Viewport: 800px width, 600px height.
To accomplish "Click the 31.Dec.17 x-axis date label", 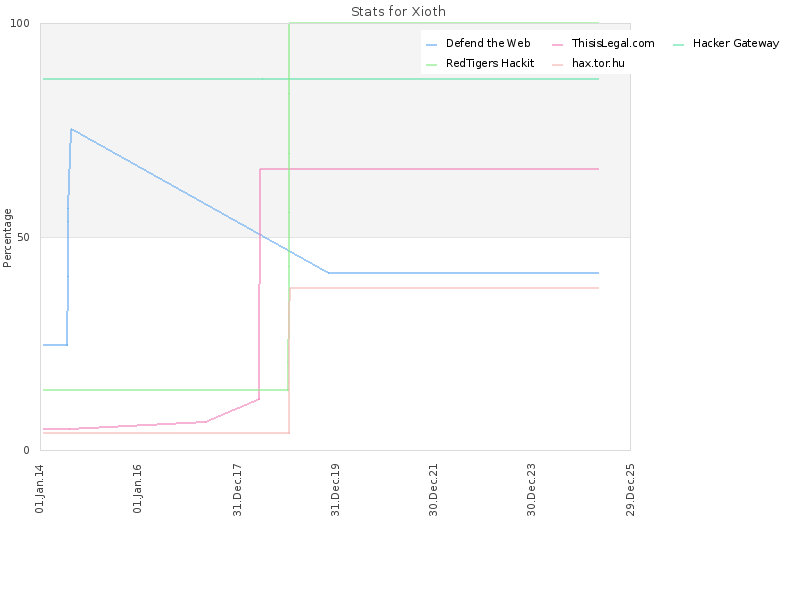I will pyautogui.click(x=237, y=490).
